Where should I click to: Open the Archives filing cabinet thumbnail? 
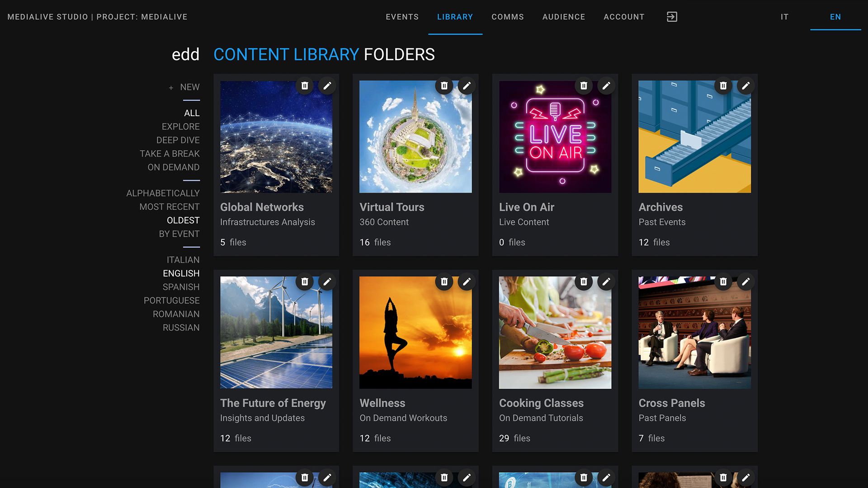click(694, 137)
